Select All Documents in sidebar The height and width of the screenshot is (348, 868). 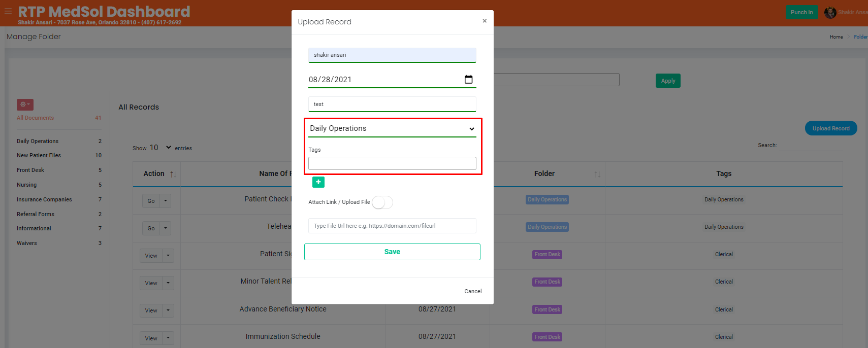(35, 118)
